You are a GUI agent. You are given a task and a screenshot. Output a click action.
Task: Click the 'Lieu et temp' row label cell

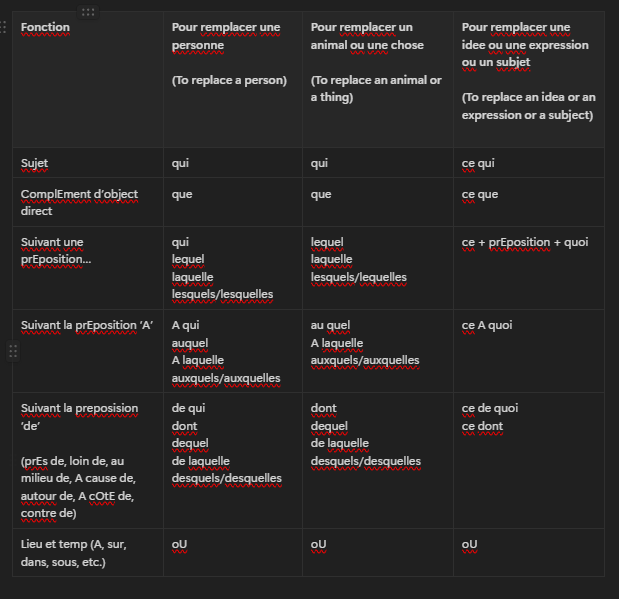pyautogui.click(x=88, y=552)
